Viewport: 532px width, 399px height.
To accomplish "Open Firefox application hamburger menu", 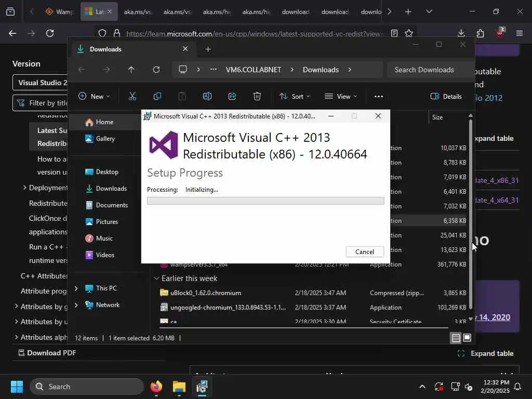I will [x=520, y=33].
